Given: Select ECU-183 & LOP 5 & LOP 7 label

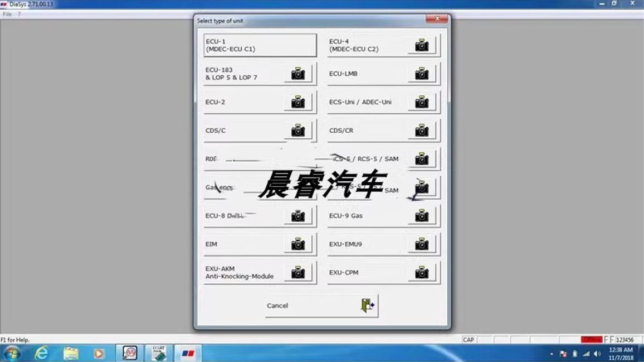Looking at the screenshot, I should tap(231, 74).
